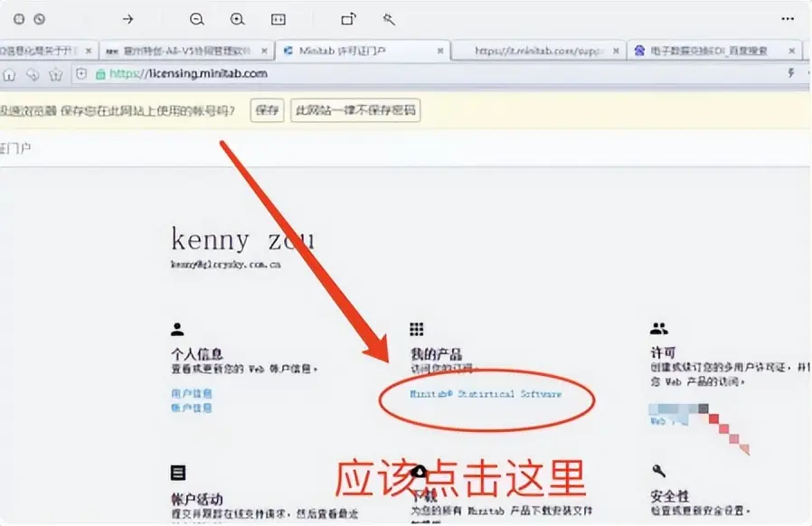
Task: Click the person icon above 个人信息
Action: point(177,329)
